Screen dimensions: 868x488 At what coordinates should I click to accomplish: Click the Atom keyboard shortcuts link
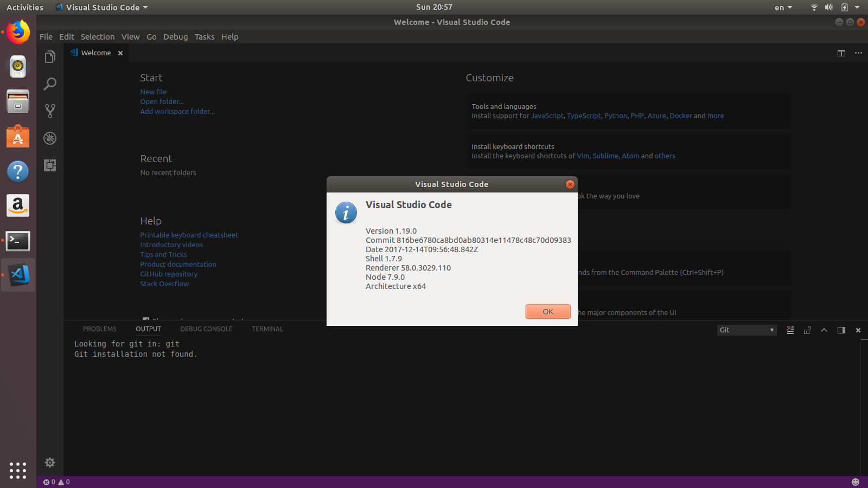click(x=630, y=156)
